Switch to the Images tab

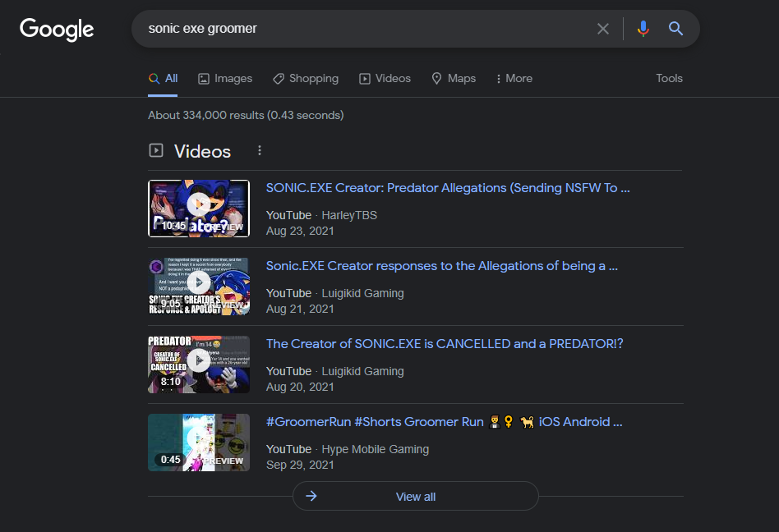[225, 79]
